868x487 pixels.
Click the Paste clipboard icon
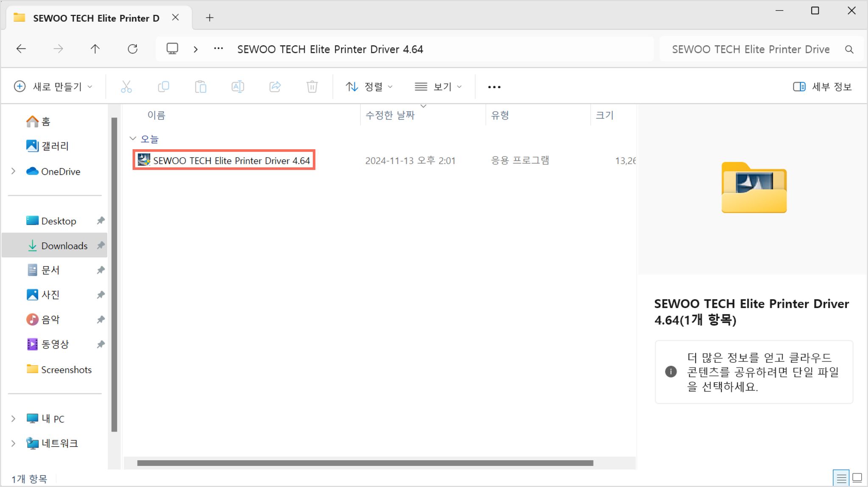click(200, 87)
